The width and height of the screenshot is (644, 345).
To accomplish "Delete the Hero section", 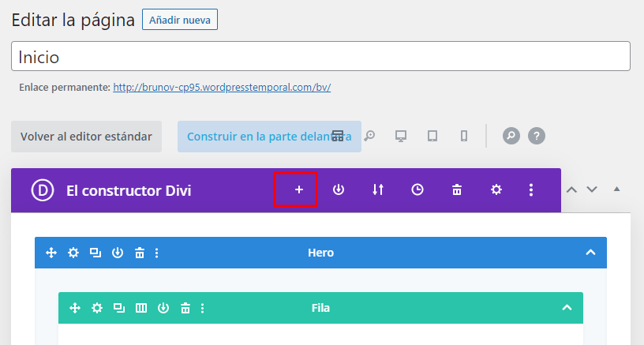I will click(x=140, y=253).
